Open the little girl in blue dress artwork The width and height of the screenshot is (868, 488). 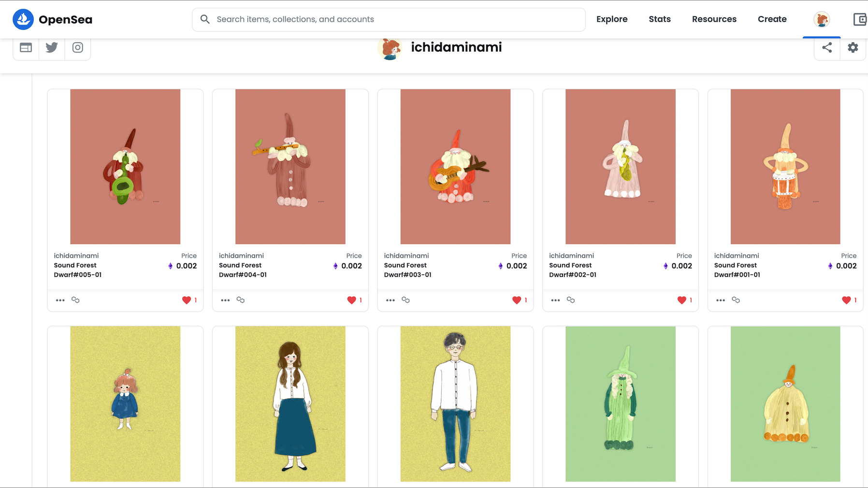pyautogui.click(x=125, y=404)
